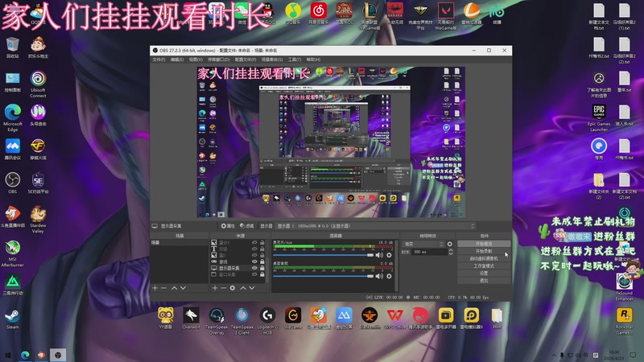This screenshot has height=362, width=644.
Task: Open Microsoft Edge desktop shortcut
Action: pyautogui.click(x=13, y=117)
